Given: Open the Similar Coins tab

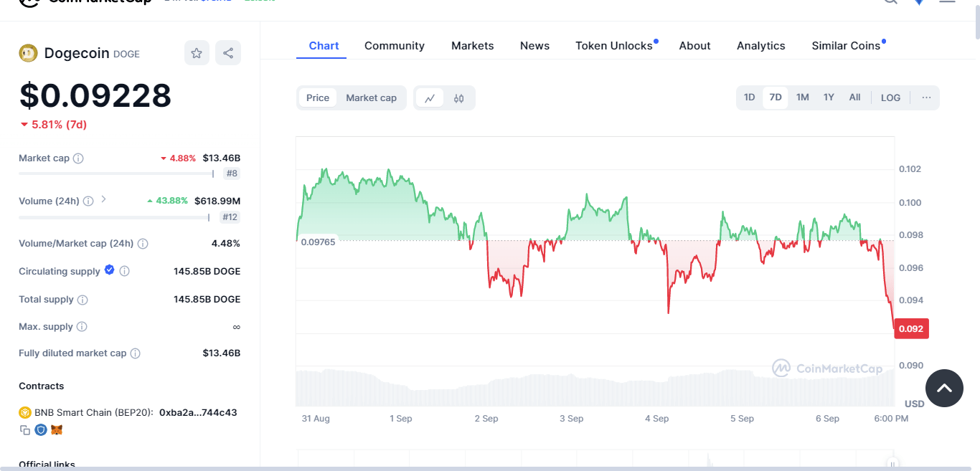Looking at the screenshot, I should tap(846, 46).
